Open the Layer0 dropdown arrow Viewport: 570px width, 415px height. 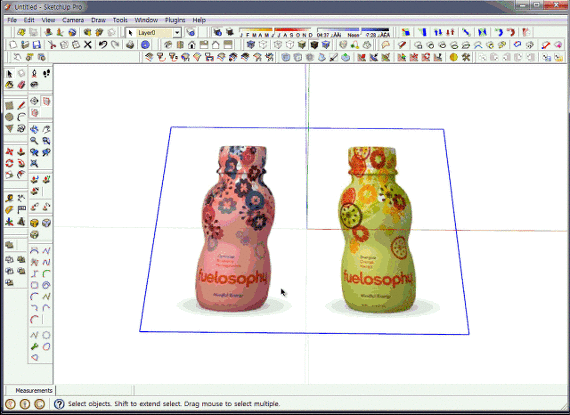point(177,33)
